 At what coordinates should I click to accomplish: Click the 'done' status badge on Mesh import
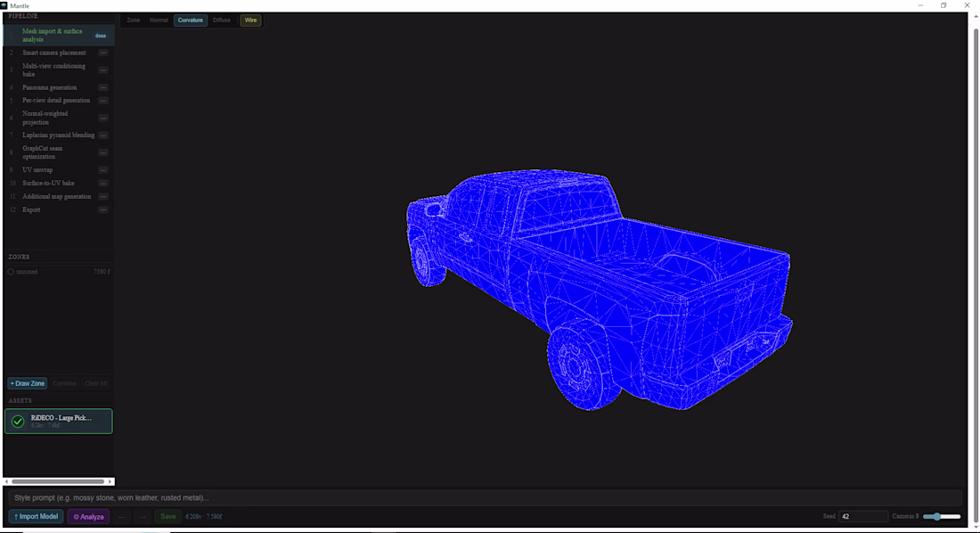(x=101, y=36)
